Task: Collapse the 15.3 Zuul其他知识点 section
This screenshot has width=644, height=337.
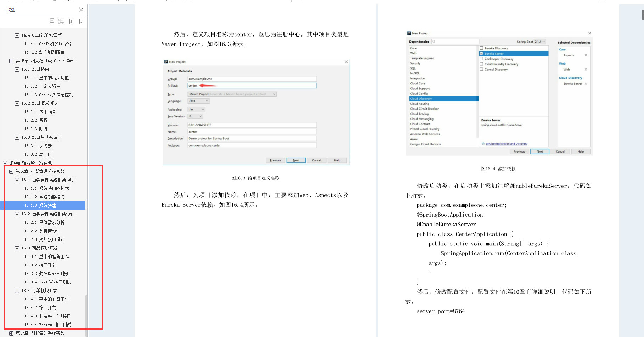Action: coord(17,137)
